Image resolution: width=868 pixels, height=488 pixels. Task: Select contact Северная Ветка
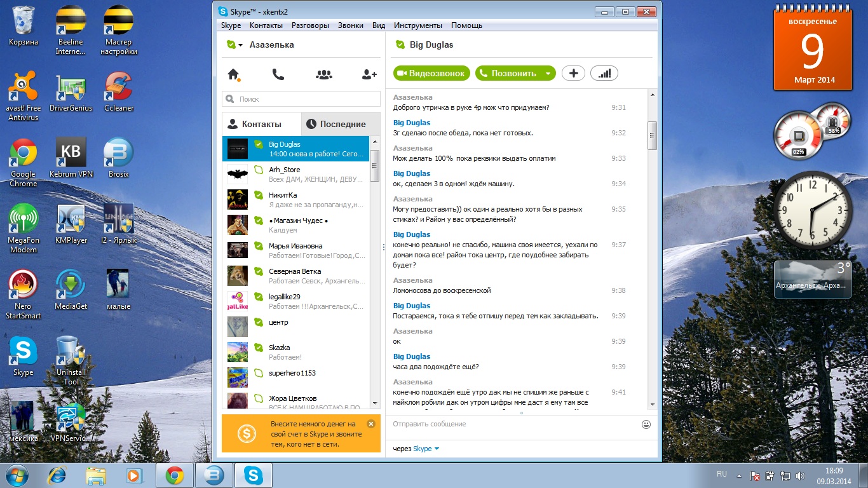295,276
